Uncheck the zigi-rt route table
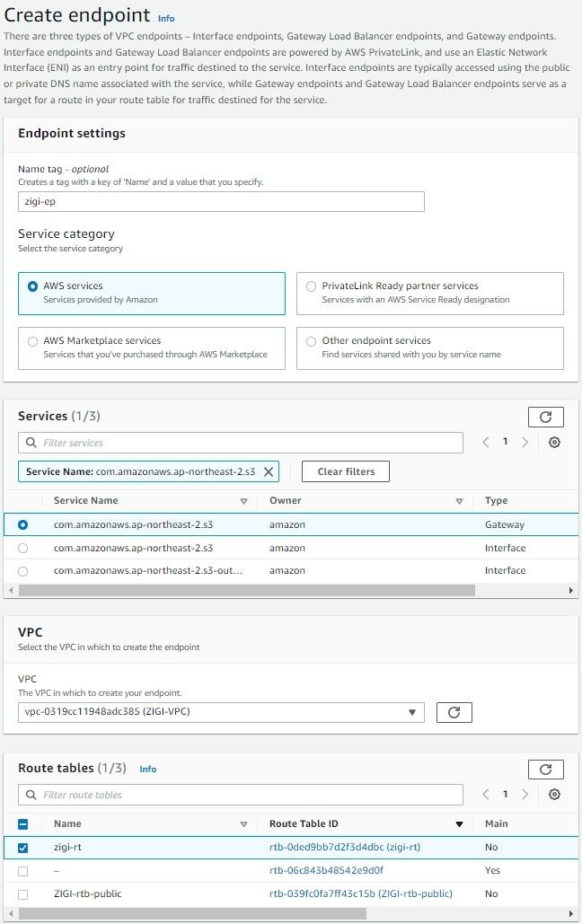Image resolution: width=582 pixels, height=924 pixels. [23, 846]
